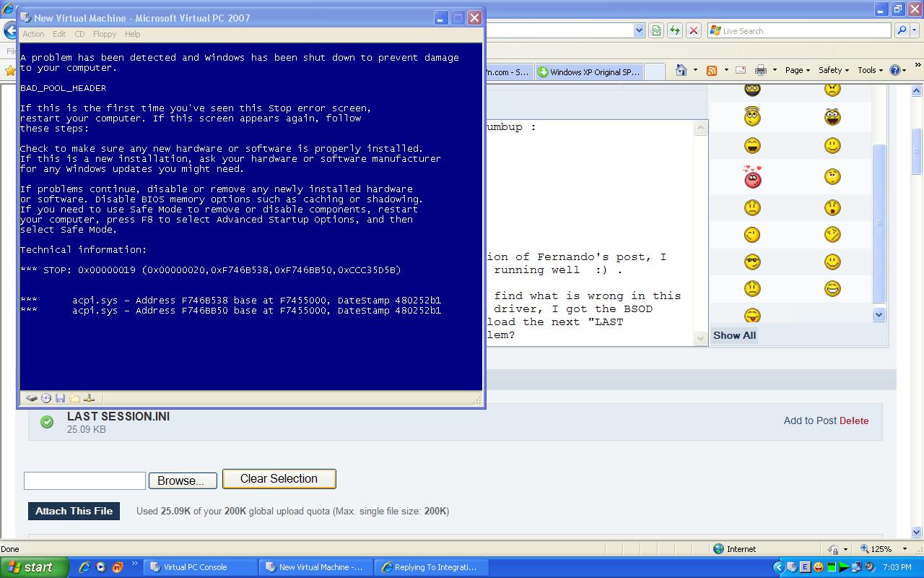The height and width of the screenshot is (578, 924).
Task: Click the file path input field
Action: (x=84, y=480)
